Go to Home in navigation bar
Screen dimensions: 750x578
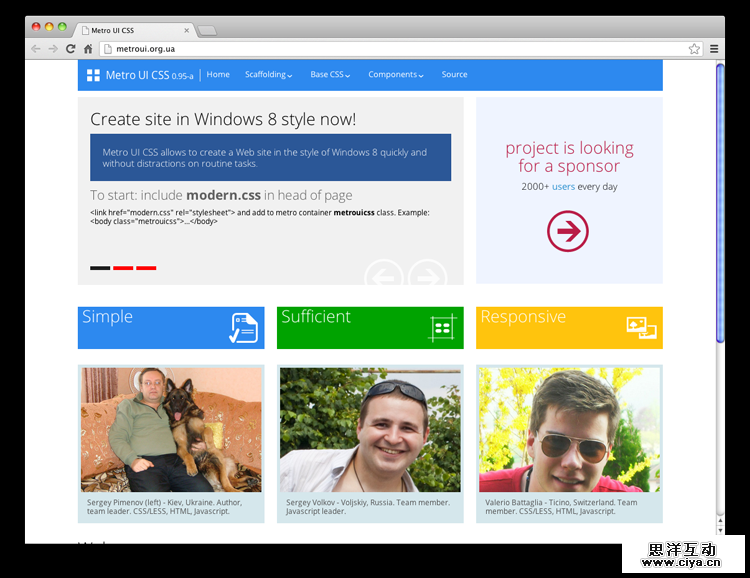pyautogui.click(x=218, y=75)
